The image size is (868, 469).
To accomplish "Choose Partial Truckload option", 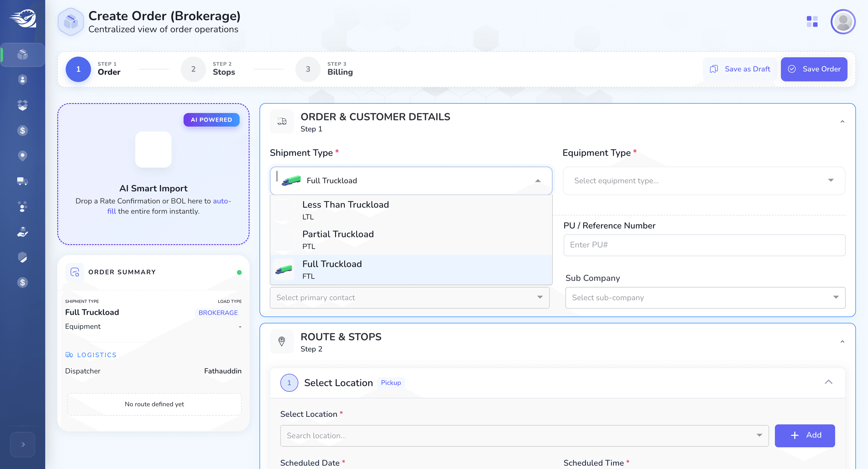I will [x=411, y=240].
